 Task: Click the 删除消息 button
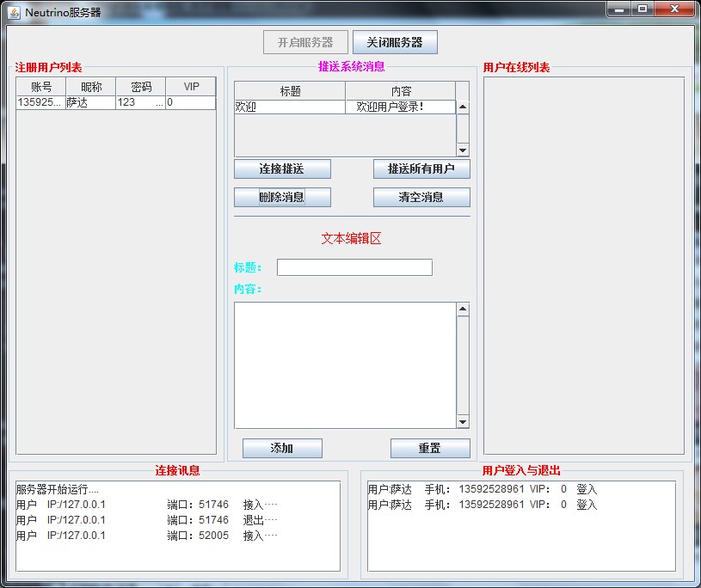[x=282, y=197]
